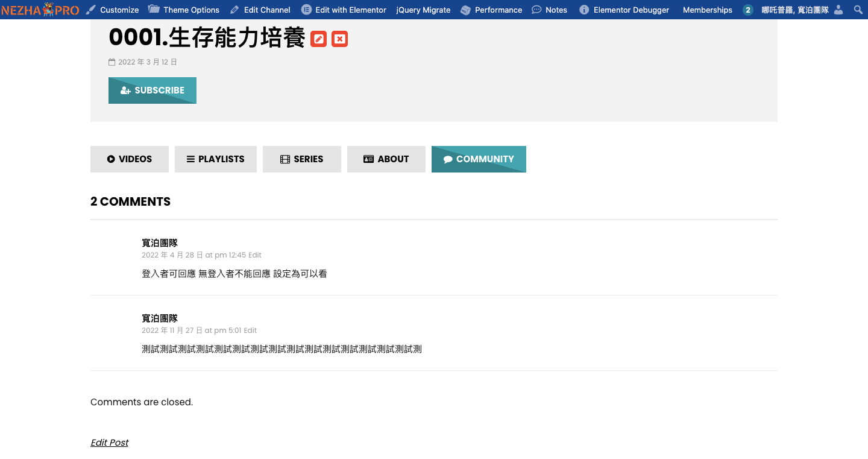The image size is (868, 459).
Task: Click the search magnifier in admin bar
Action: (x=858, y=10)
